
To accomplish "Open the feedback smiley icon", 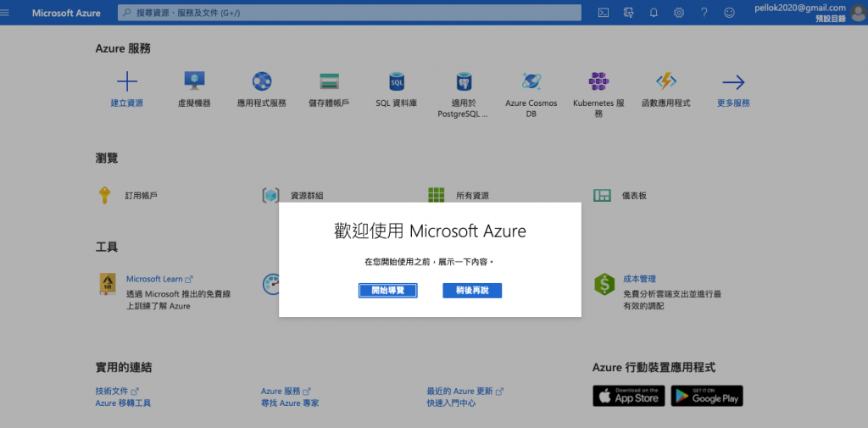I will 729,13.
